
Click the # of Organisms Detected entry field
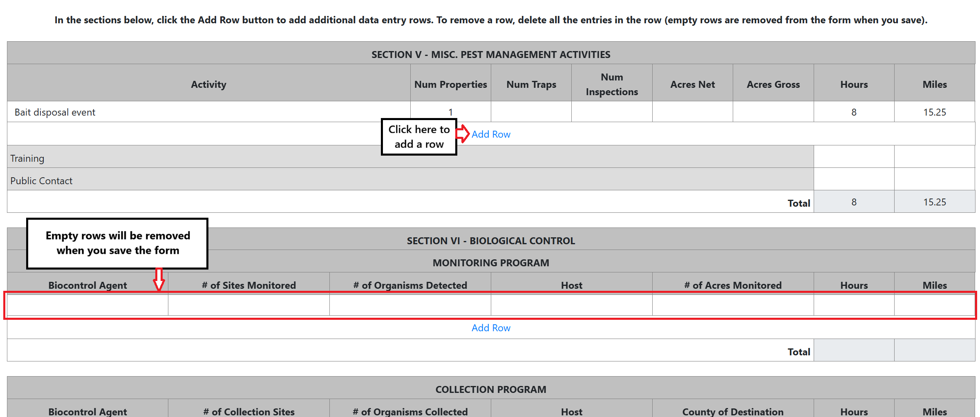409,305
